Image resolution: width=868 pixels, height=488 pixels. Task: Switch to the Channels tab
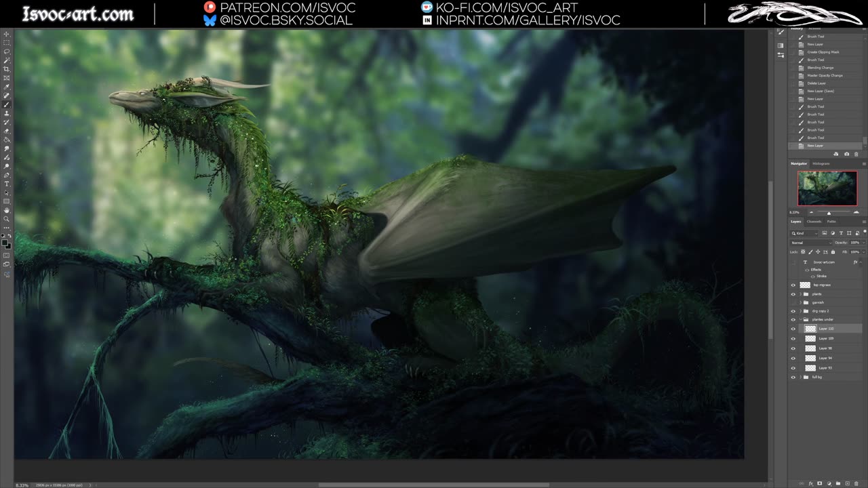(814, 222)
